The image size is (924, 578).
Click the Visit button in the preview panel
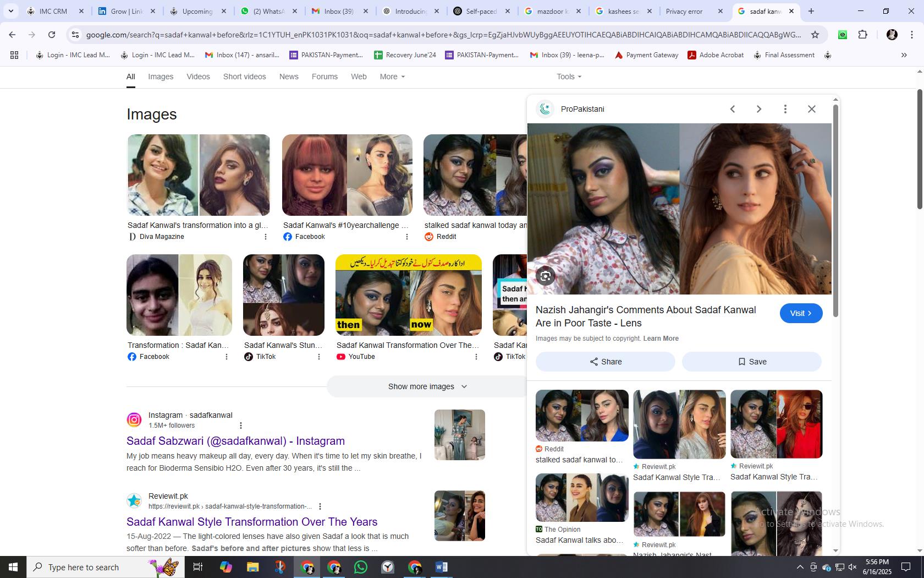(801, 313)
